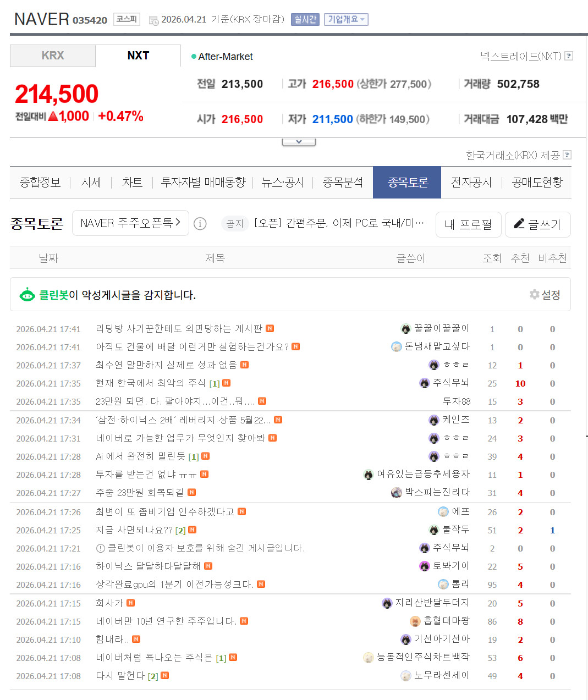Open post 네이버만 10년 연구한 주주입니다
The height and width of the screenshot is (700, 588).
[166, 621]
